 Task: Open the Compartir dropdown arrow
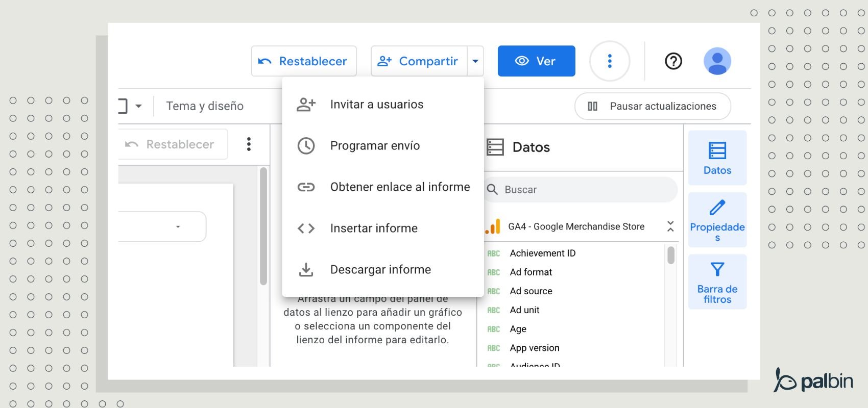[x=475, y=61]
